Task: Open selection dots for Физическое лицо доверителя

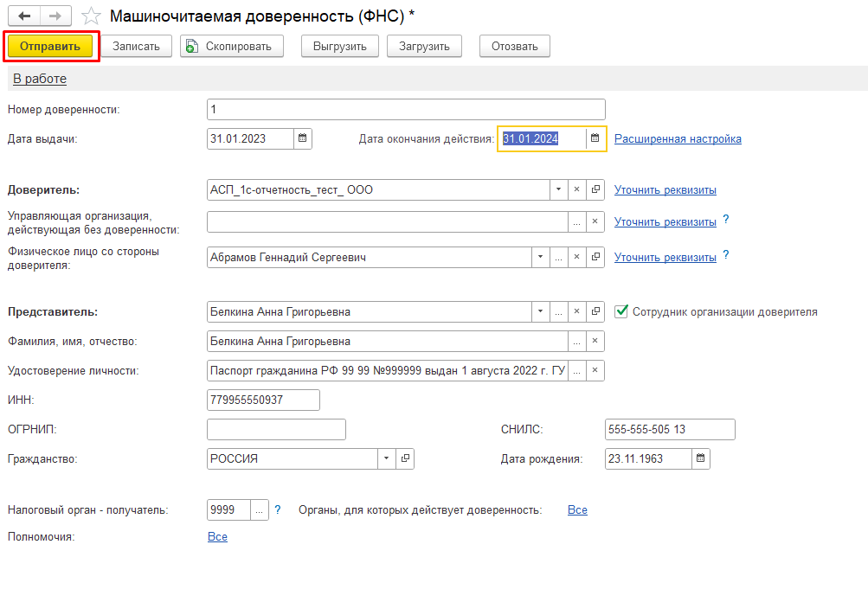Action: pyautogui.click(x=558, y=257)
